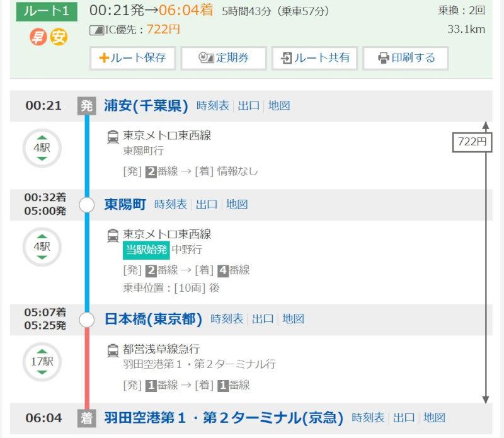Viewport: 504px width, 438px height.
Task: Click the ルート共有 share button
Action: 314,58
